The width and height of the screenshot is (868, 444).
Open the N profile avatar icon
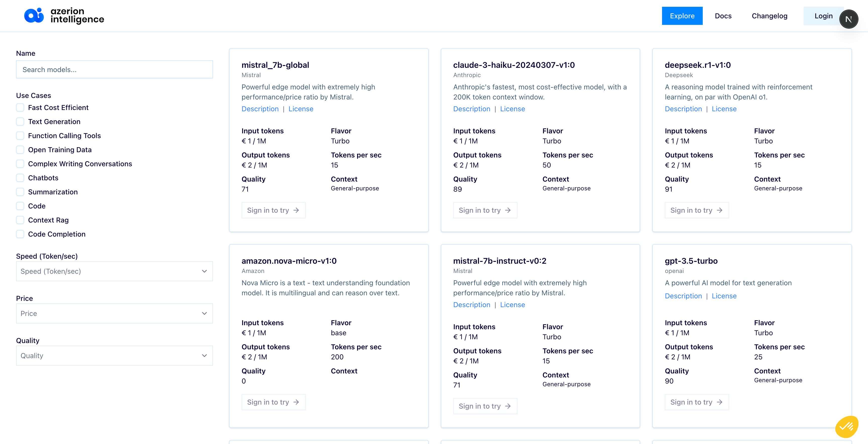(x=848, y=19)
